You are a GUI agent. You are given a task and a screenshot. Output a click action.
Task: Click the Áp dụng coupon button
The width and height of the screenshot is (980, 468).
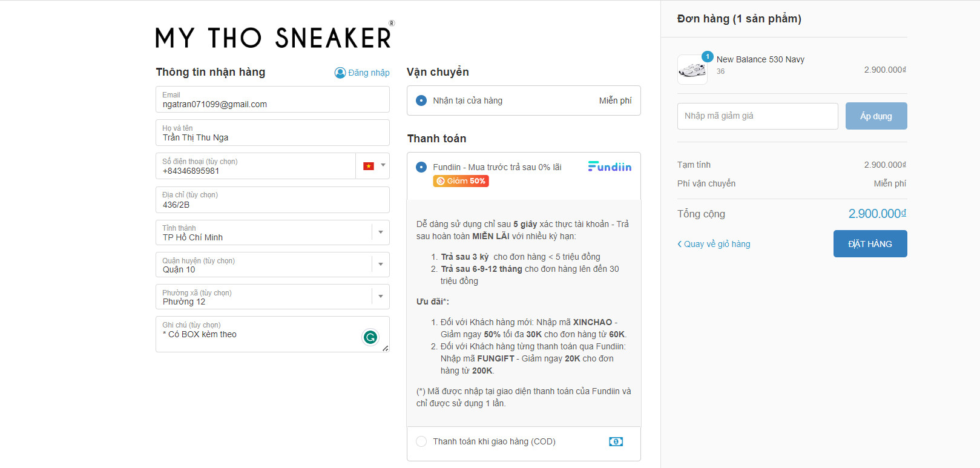[x=876, y=116]
